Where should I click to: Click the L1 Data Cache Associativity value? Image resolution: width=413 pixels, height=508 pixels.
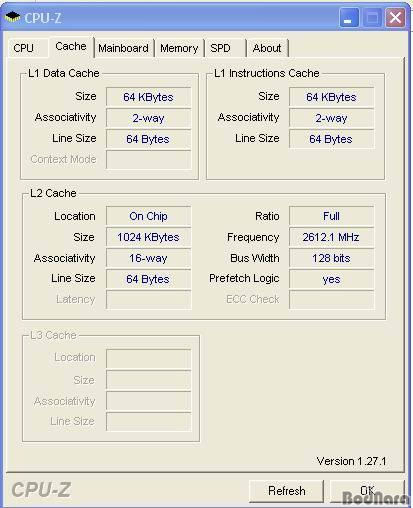pos(148,118)
